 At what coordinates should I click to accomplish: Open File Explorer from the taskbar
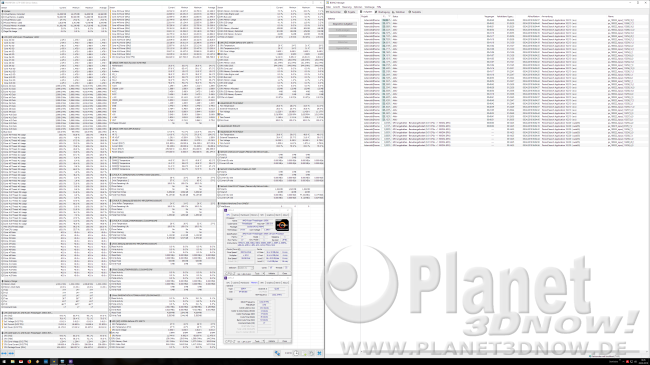[x=13, y=362]
